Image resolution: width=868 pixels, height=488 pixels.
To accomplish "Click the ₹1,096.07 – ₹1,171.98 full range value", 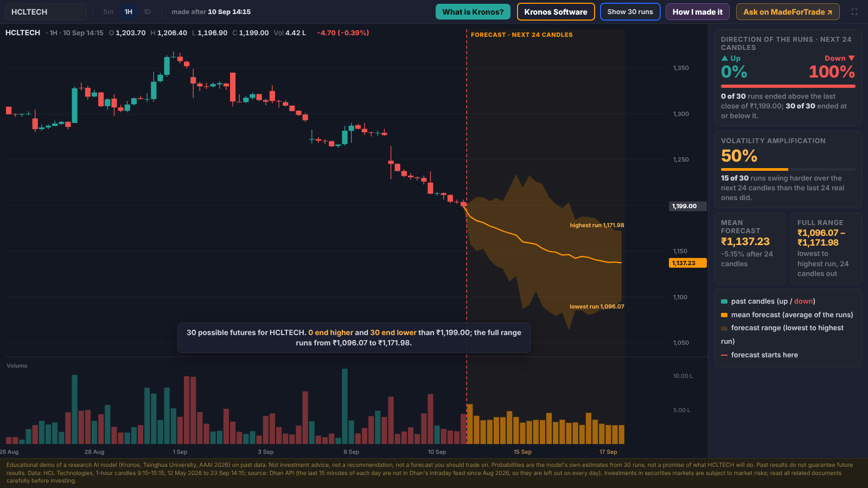I will point(821,237).
